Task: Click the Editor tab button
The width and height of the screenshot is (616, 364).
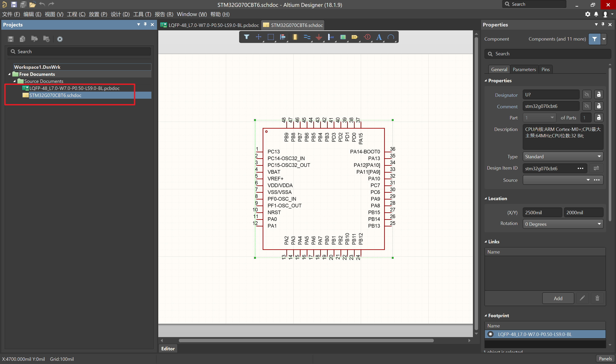Action: coord(168,349)
